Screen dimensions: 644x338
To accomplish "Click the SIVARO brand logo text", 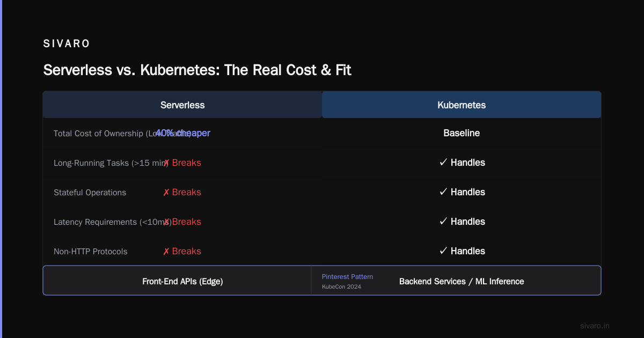I will [x=67, y=44].
